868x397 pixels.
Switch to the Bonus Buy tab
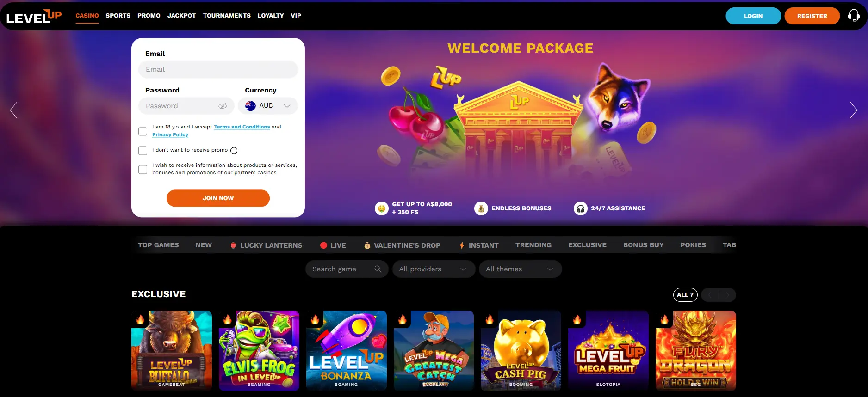click(x=643, y=245)
